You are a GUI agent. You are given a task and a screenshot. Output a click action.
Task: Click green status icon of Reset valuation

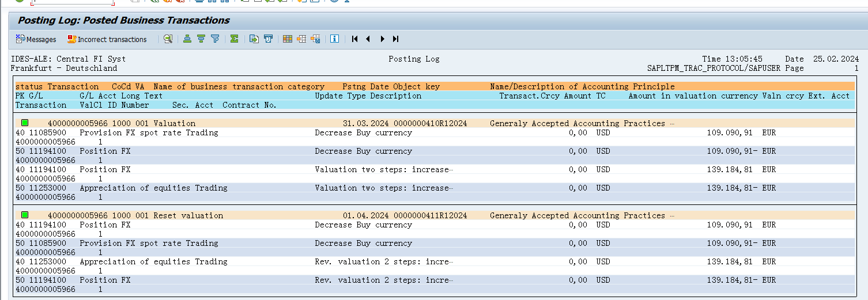(25, 215)
